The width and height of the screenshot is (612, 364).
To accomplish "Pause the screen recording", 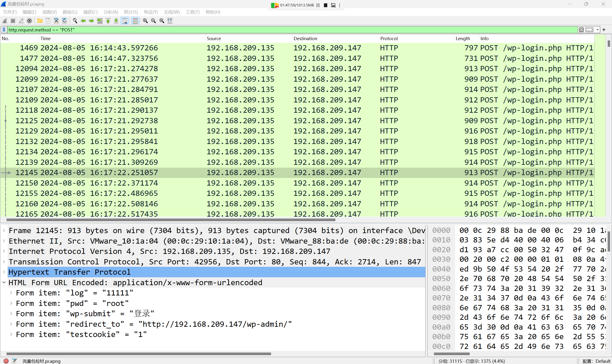I will pos(318,5).
